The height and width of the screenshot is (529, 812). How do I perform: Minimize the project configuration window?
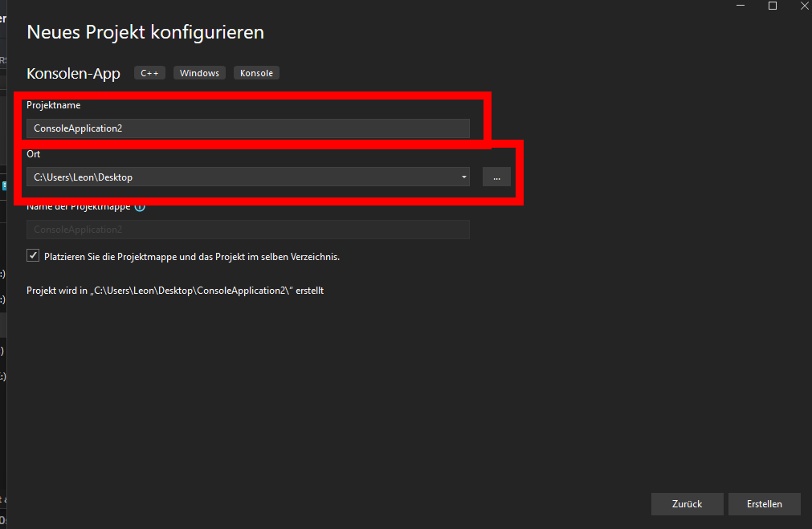(737, 6)
